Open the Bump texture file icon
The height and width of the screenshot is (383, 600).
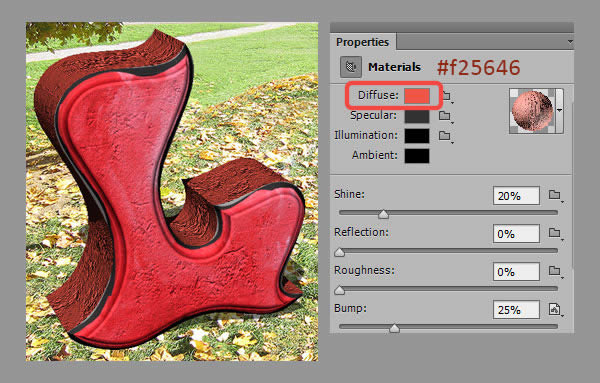coord(555,309)
